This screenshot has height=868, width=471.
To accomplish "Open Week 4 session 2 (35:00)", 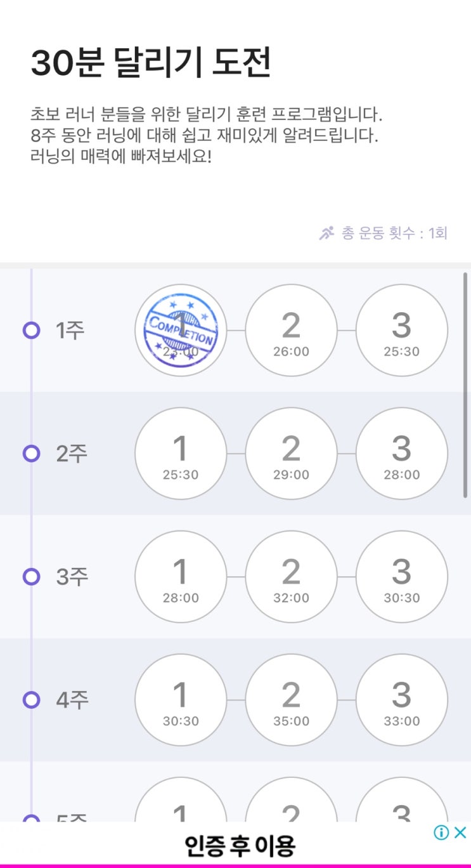I will tap(291, 700).
